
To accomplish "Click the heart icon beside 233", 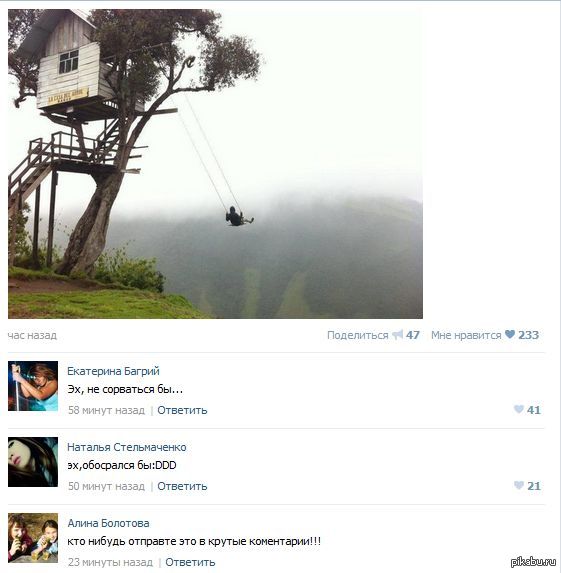I will 510,334.
